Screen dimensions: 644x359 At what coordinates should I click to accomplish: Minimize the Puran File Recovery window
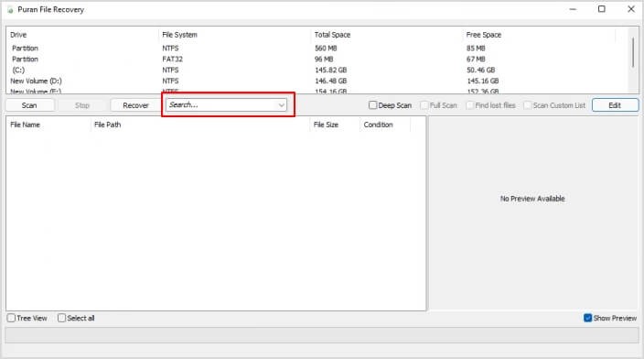click(573, 9)
